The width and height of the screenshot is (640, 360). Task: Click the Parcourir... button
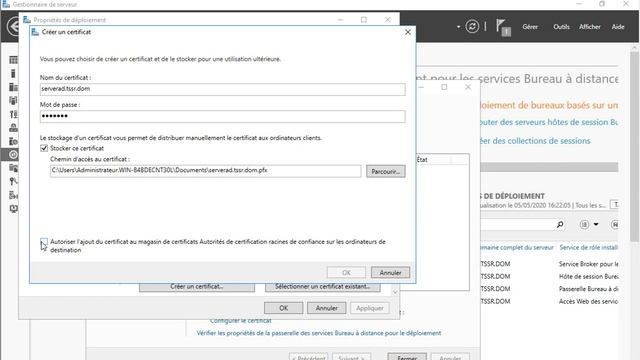(x=386, y=171)
